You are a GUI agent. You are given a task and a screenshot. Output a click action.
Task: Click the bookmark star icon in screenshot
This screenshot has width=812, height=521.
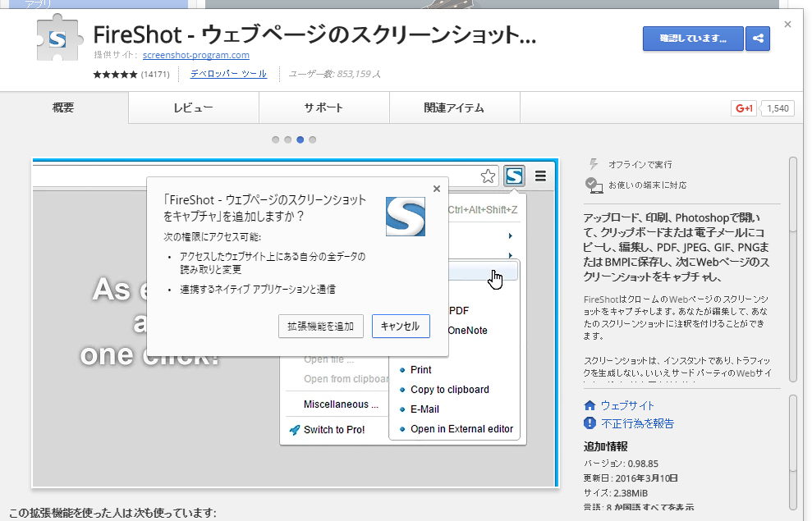(x=489, y=176)
